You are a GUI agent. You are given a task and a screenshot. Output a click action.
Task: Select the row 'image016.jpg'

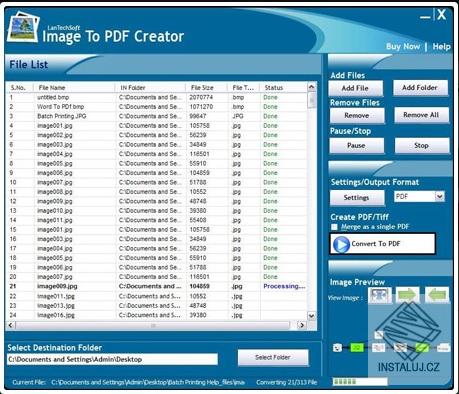pyautogui.click(x=157, y=315)
